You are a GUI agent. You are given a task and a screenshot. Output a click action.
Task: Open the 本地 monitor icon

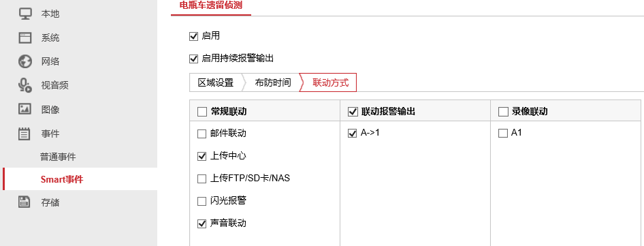click(x=25, y=14)
